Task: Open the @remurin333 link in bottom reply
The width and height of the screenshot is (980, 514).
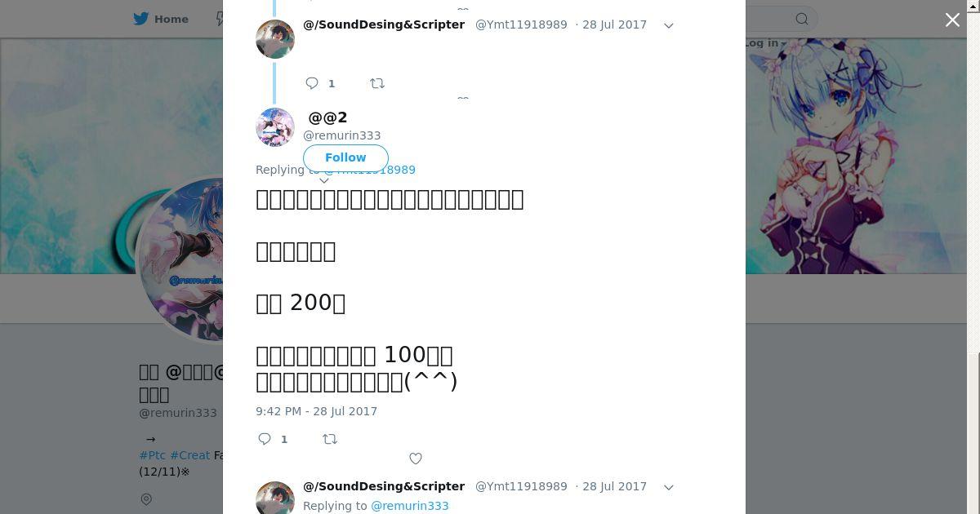Action: (x=410, y=506)
